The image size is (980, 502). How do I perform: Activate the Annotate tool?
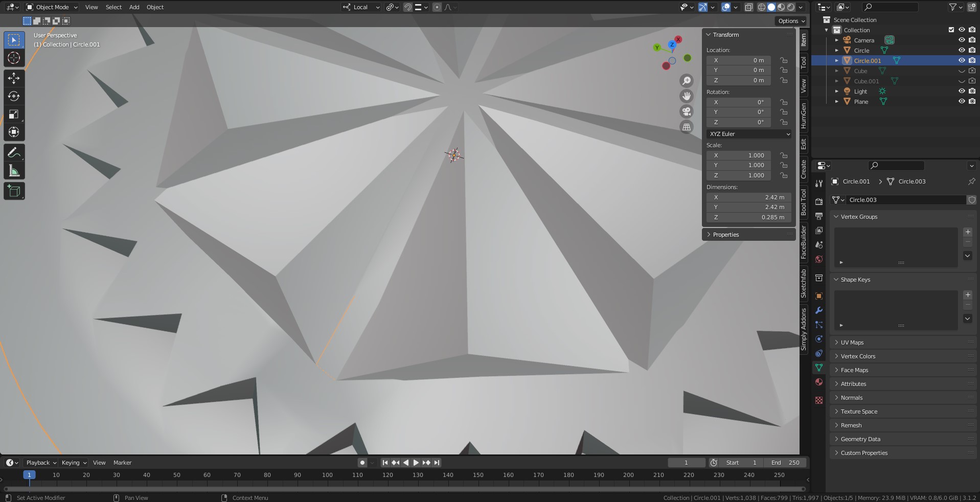click(14, 152)
